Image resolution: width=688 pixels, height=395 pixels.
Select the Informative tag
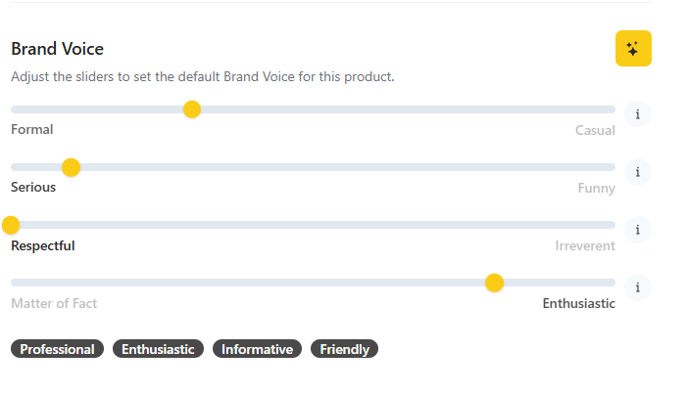pyautogui.click(x=257, y=349)
